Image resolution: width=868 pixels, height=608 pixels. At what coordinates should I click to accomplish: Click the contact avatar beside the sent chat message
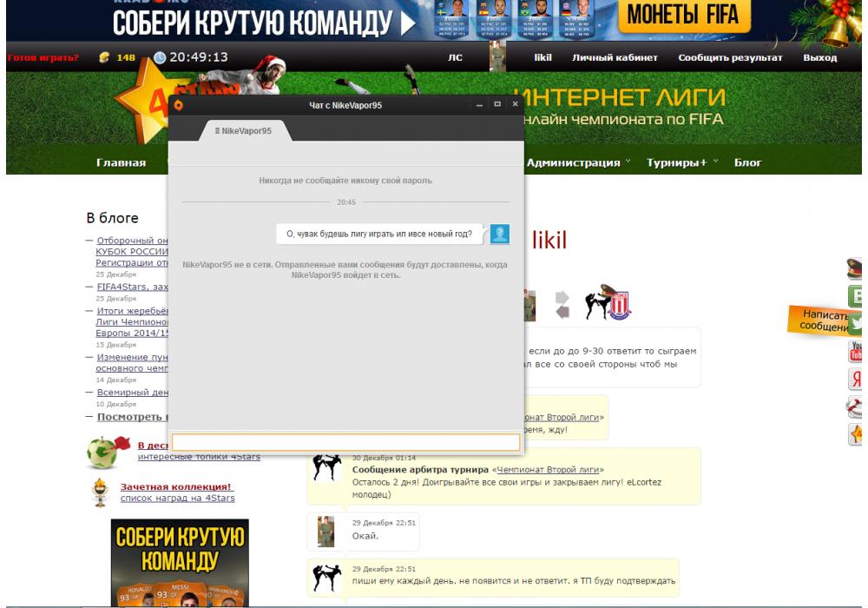click(500, 234)
